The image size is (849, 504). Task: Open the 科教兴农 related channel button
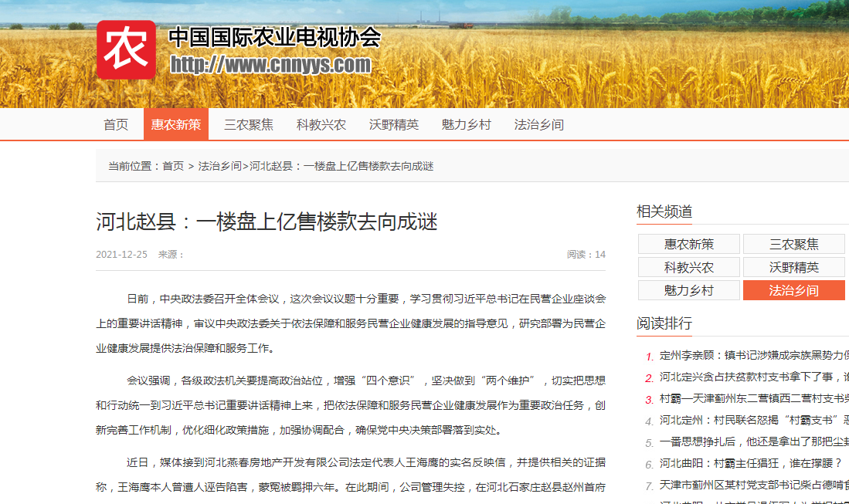(689, 267)
